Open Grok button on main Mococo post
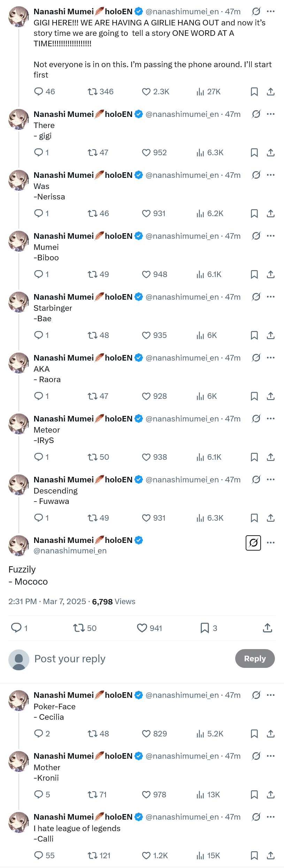The height and width of the screenshot is (868, 284). [253, 543]
